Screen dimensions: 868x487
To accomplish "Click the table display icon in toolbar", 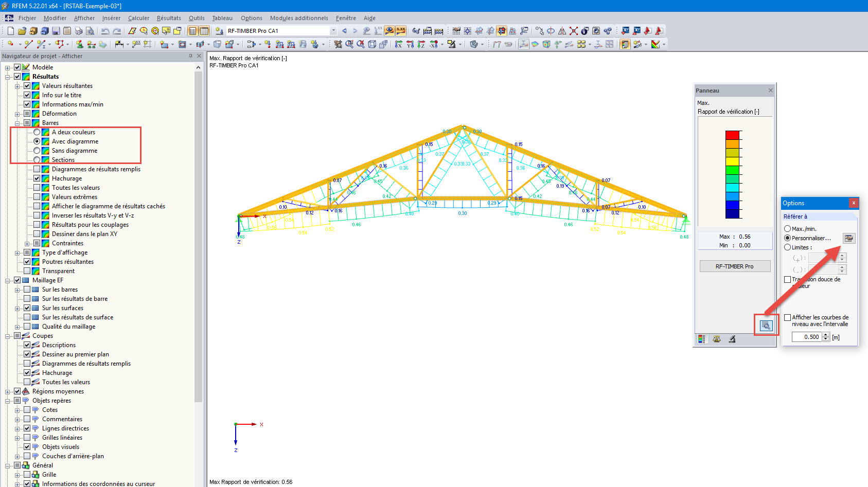I will pyautogui.click(x=204, y=31).
